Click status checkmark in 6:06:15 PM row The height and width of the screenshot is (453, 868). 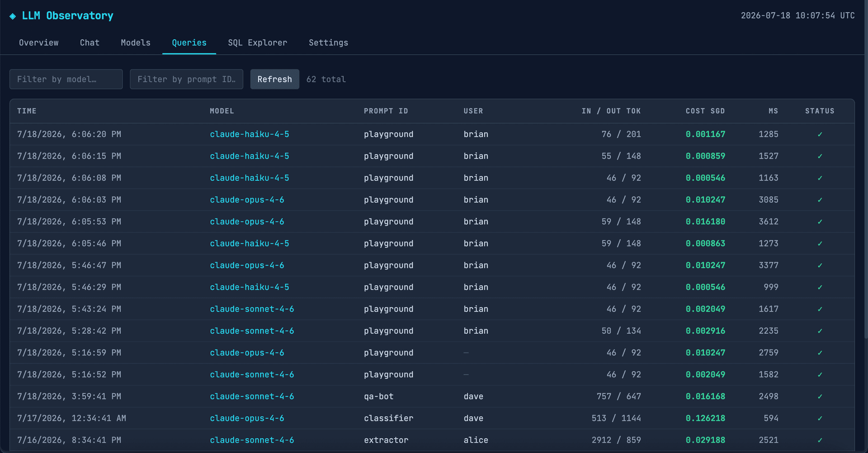(820, 156)
